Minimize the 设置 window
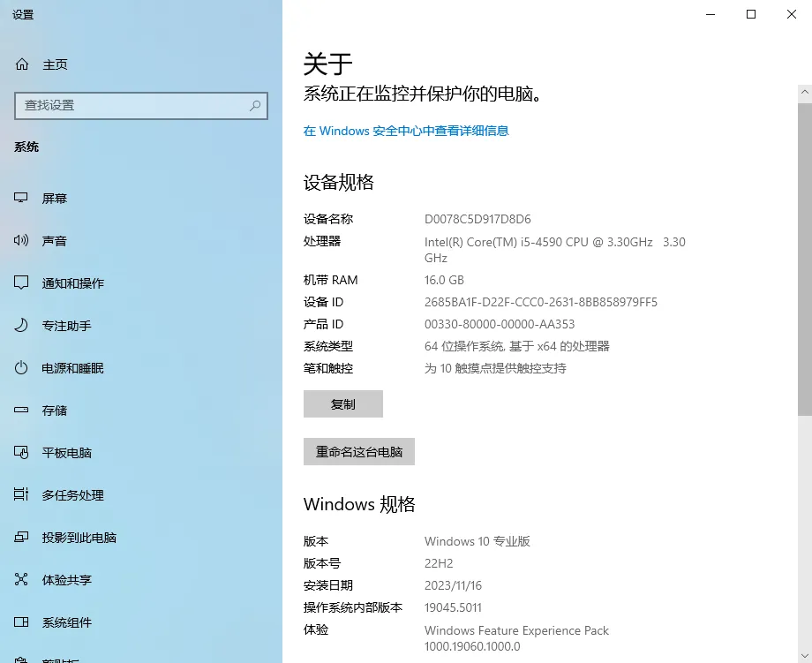The image size is (812, 663). pyautogui.click(x=710, y=14)
